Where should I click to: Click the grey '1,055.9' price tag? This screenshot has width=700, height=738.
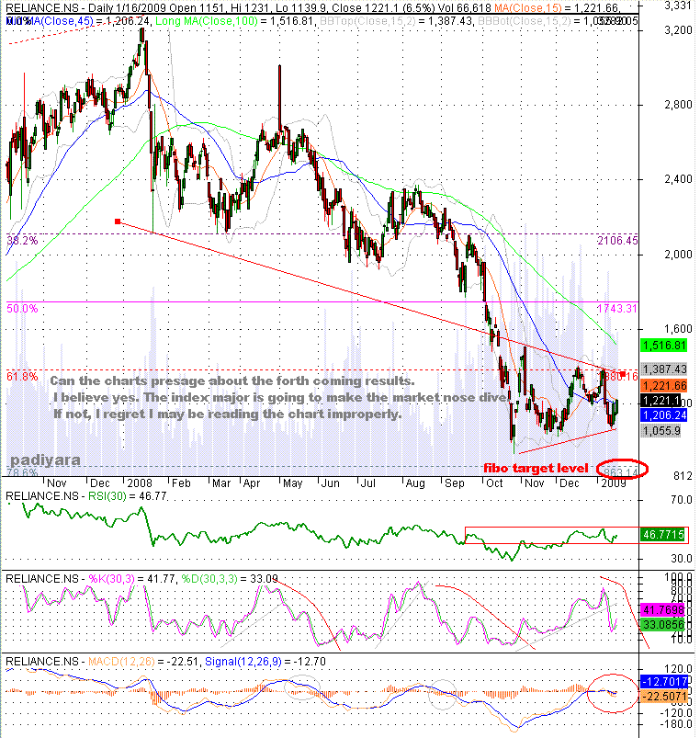pyautogui.click(x=660, y=430)
